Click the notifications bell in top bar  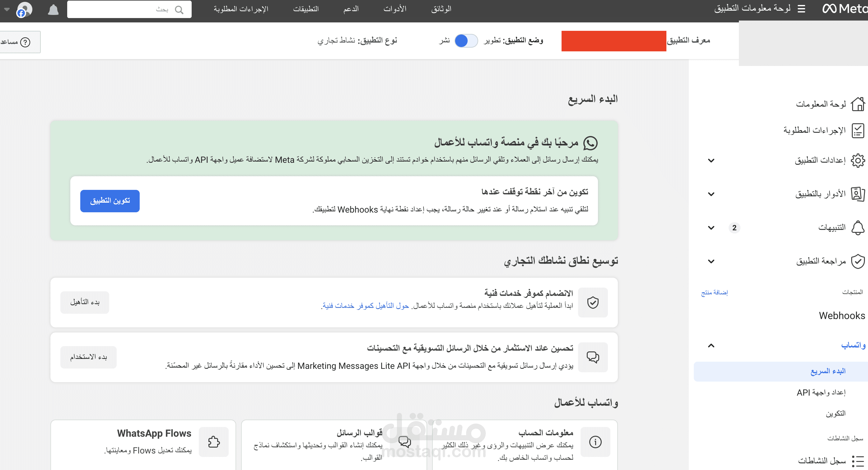click(x=53, y=9)
